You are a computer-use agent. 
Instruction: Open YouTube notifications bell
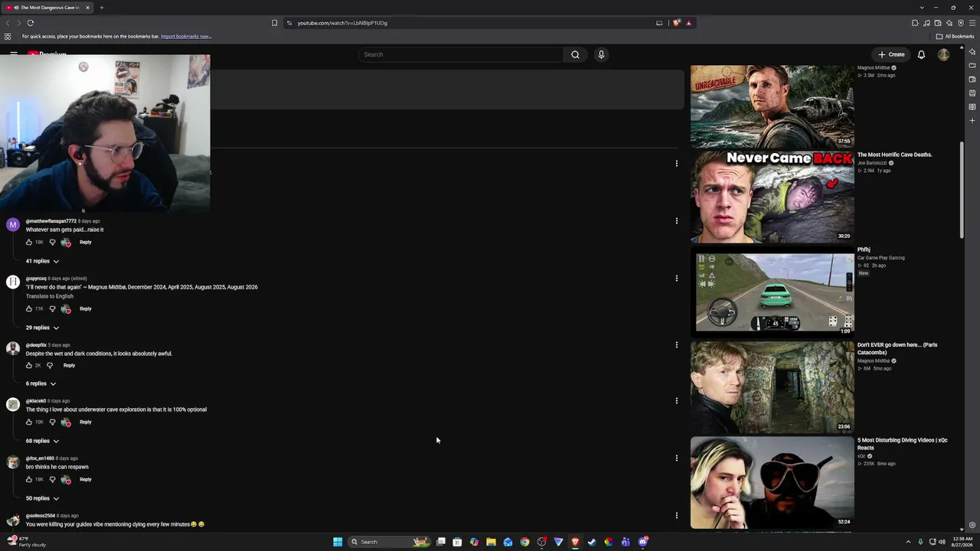tap(921, 54)
